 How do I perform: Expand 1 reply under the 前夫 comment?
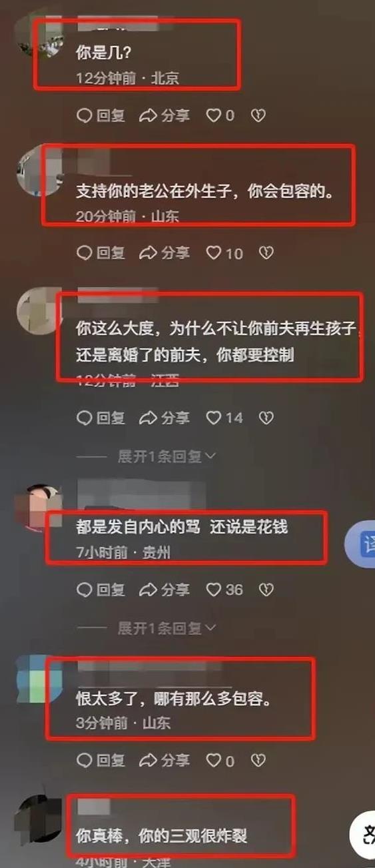(167, 456)
